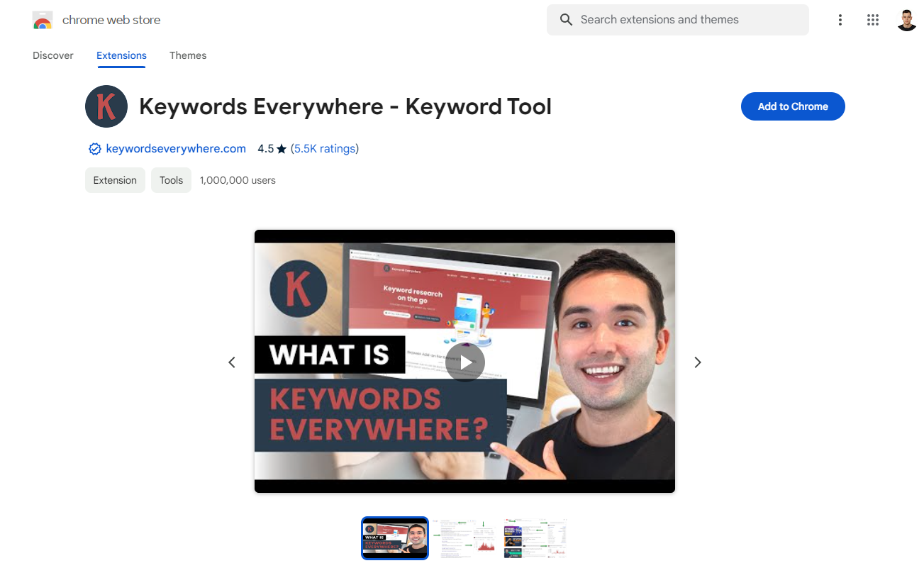
Task: Click the 1,000,000 users text
Action: pyautogui.click(x=238, y=180)
